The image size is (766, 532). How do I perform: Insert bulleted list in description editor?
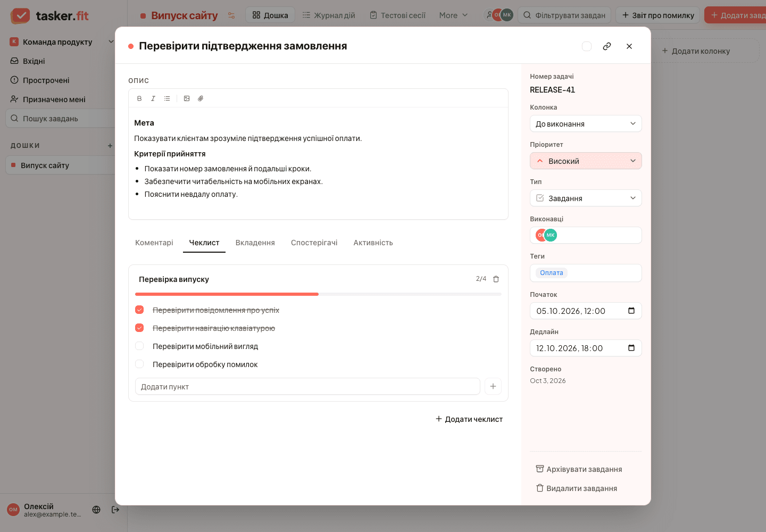167,98
